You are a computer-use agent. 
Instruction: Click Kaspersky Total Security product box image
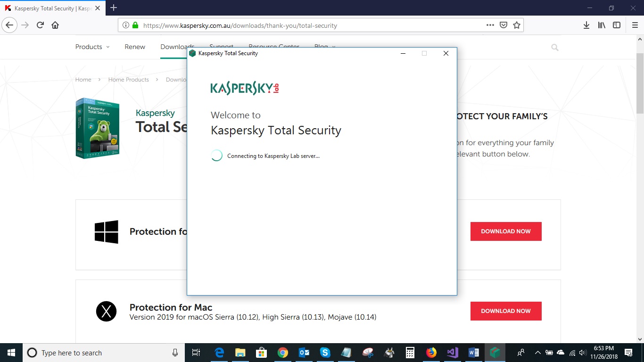pos(98,128)
